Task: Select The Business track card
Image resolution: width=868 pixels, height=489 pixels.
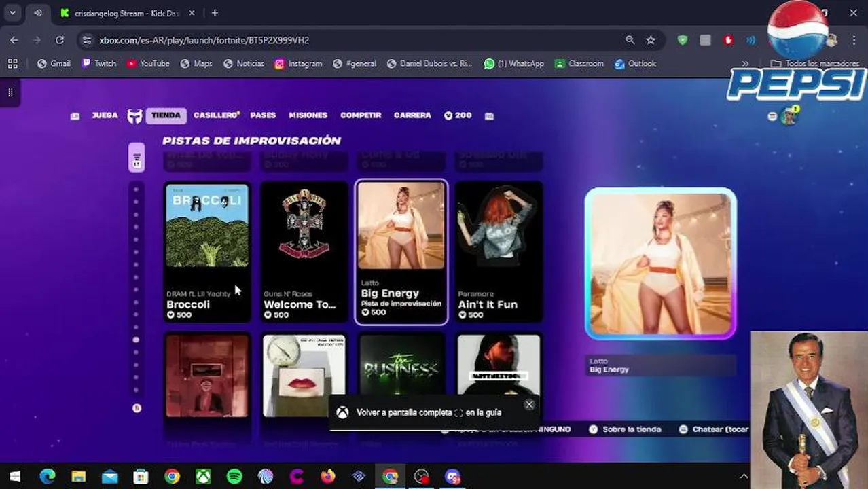Action: pyautogui.click(x=401, y=363)
